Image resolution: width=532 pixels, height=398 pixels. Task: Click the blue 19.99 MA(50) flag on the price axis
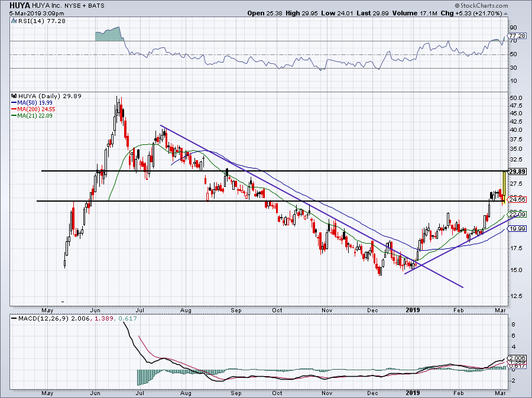[518, 229]
